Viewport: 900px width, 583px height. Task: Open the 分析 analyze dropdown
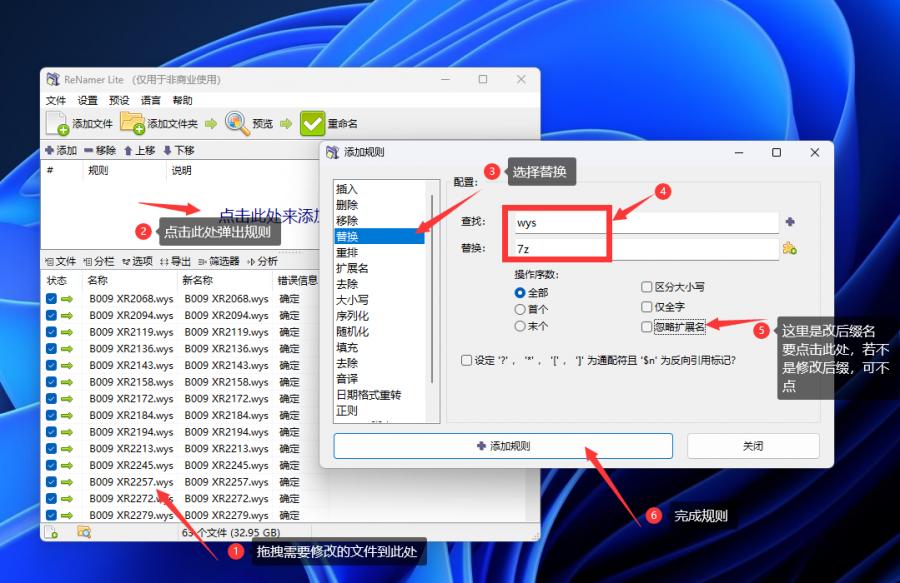(262, 261)
